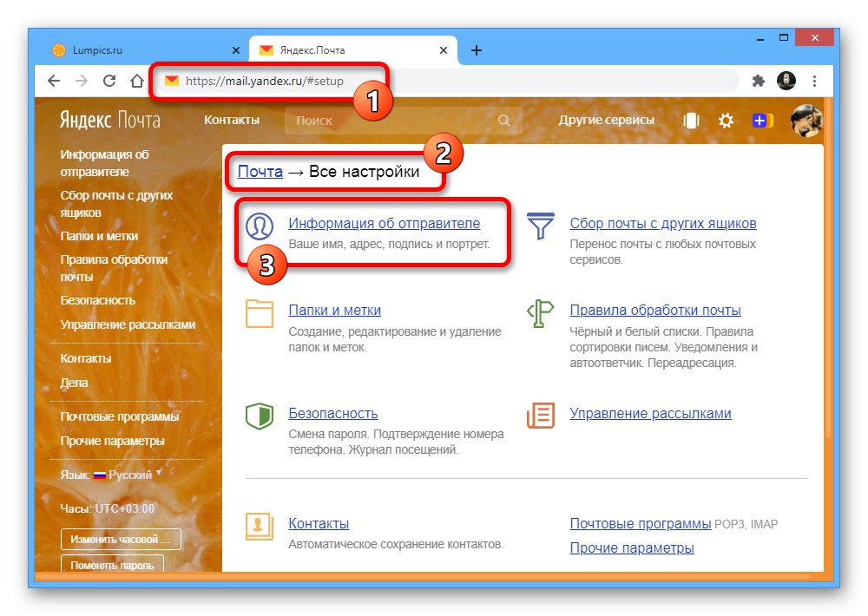Select sidebar Безопасность
Viewport: 868px width, 616px height.
click(97, 300)
